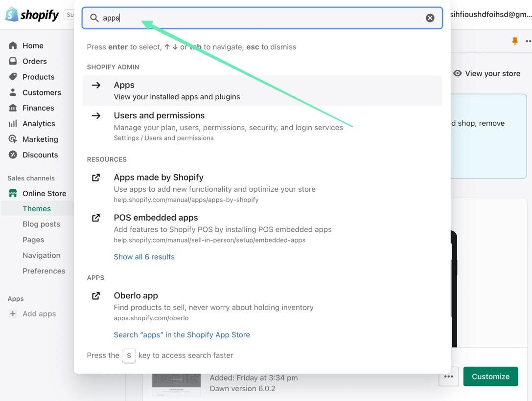532x401 pixels.
Task: Open Navigation under Online Store
Action: click(42, 255)
